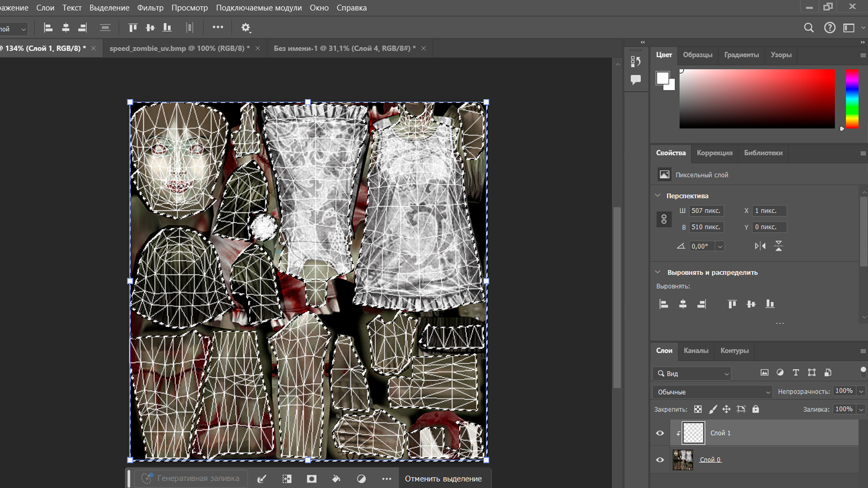Collapse the Перспектива section
Screen dimensions: 868x488
[658, 196]
